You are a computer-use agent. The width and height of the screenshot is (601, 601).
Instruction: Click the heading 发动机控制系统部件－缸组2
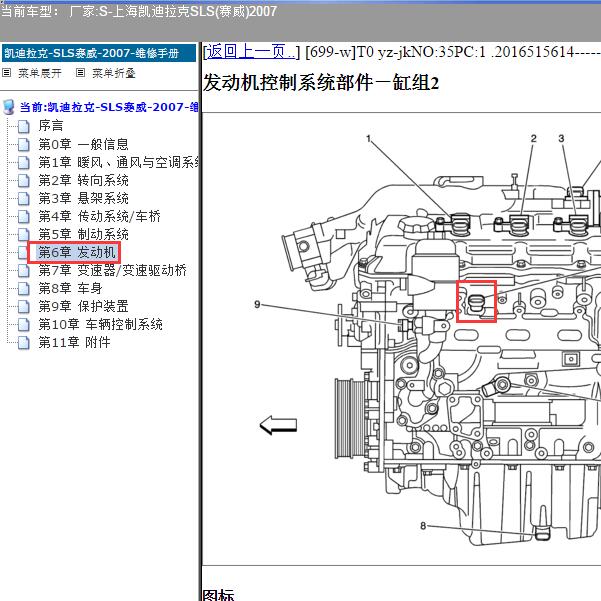click(321, 82)
